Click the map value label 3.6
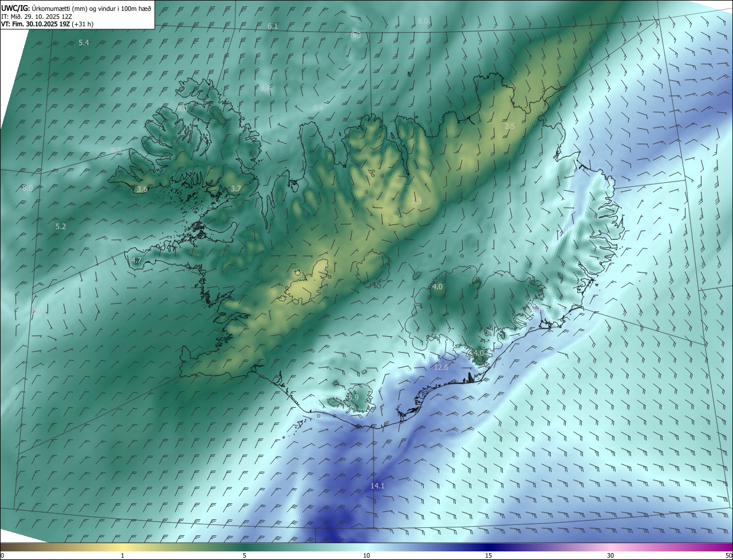The height and width of the screenshot is (560, 733). coord(142,189)
